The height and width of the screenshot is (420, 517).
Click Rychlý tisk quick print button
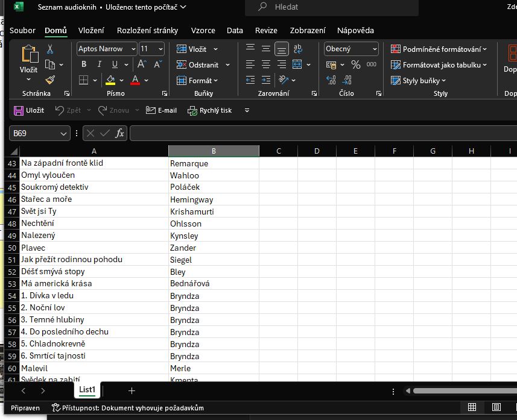pos(210,110)
